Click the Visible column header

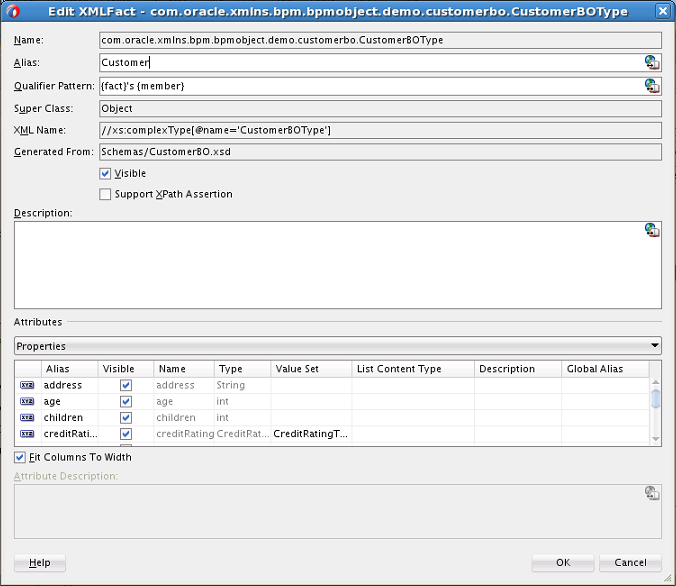(125, 369)
